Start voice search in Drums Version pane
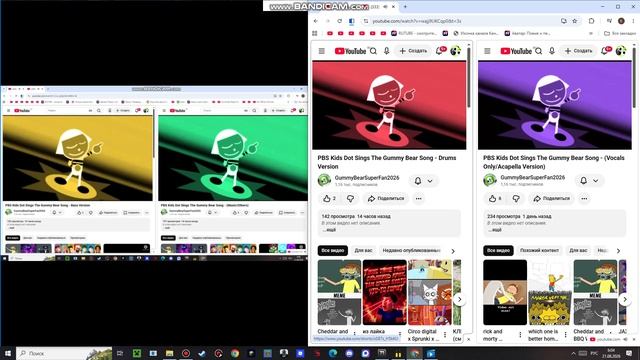This screenshot has height=360, width=640. point(387,51)
